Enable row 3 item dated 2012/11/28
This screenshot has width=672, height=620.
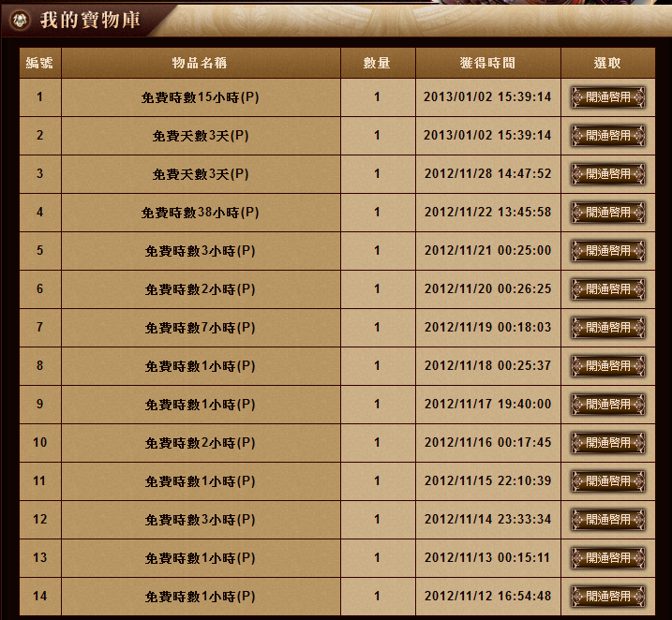[607, 173]
